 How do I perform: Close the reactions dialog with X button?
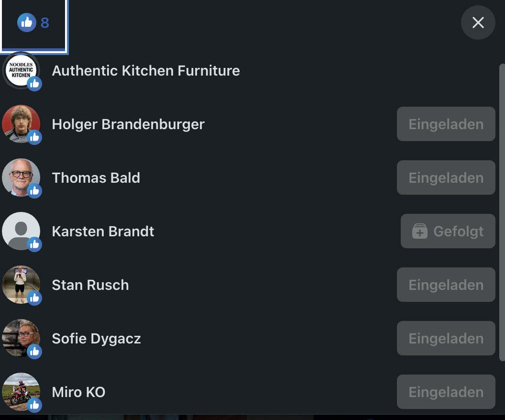tap(478, 22)
